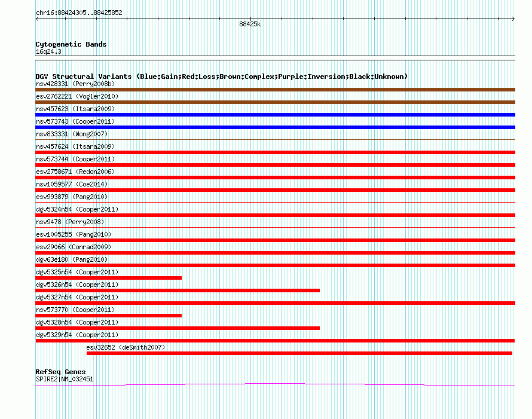
Task: Click the nsv1059577 (Coe2014) label
Action: pyautogui.click(x=72, y=184)
